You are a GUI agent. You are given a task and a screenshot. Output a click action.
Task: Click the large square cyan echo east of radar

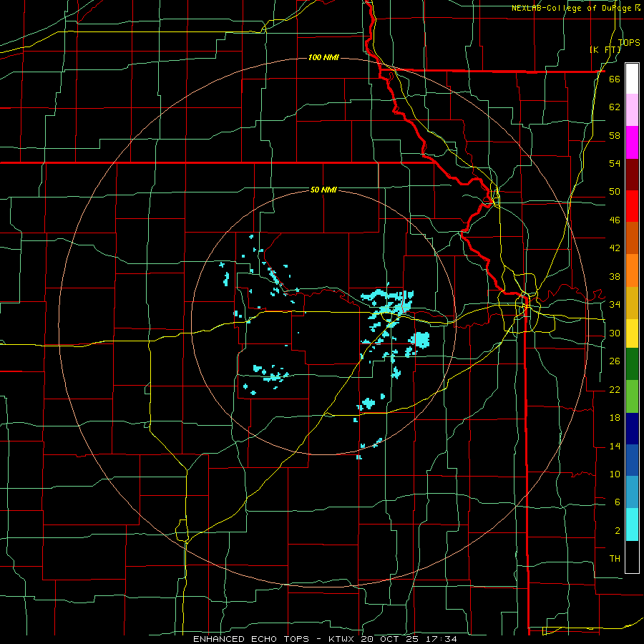(x=421, y=340)
